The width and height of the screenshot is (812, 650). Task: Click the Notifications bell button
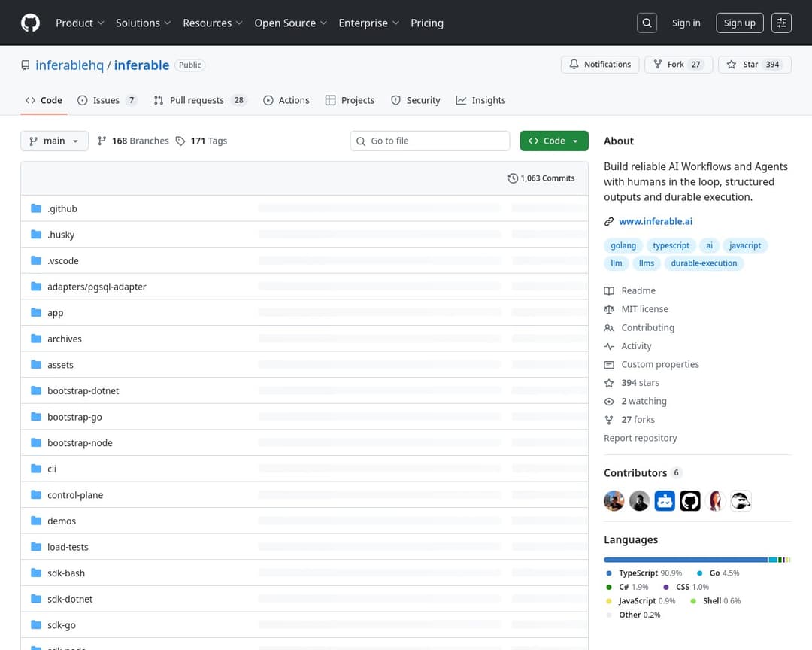(600, 65)
